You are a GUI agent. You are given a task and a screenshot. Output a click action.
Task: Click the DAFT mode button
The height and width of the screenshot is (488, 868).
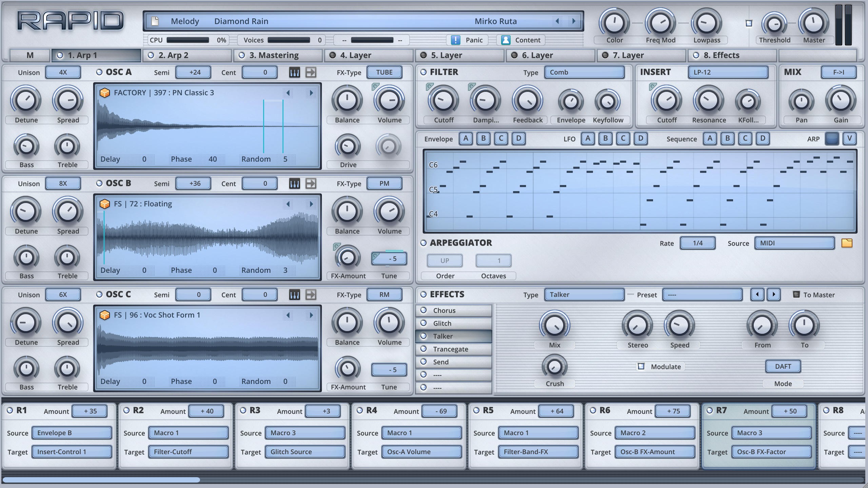tap(783, 366)
